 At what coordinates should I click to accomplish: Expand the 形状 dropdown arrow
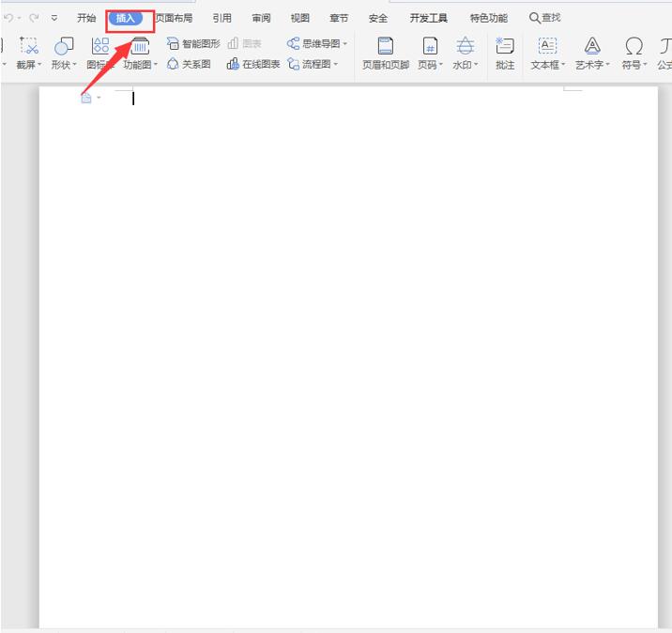tap(74, 65)
